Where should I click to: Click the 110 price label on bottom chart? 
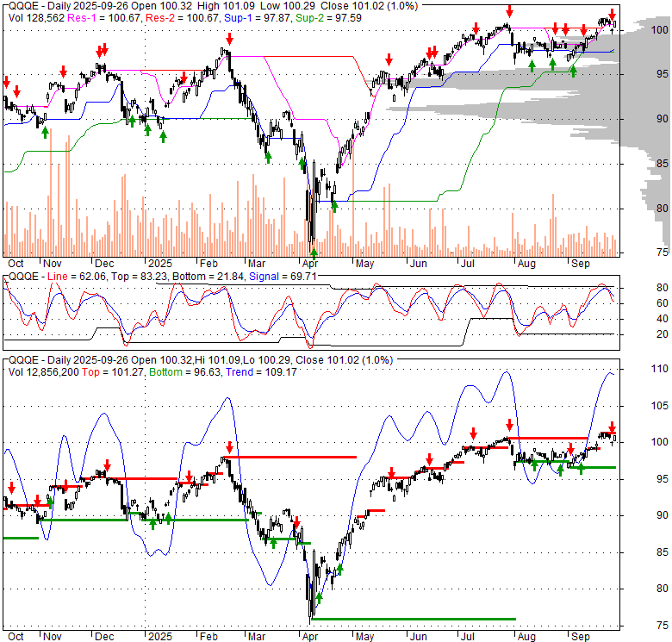click(660, 369)
